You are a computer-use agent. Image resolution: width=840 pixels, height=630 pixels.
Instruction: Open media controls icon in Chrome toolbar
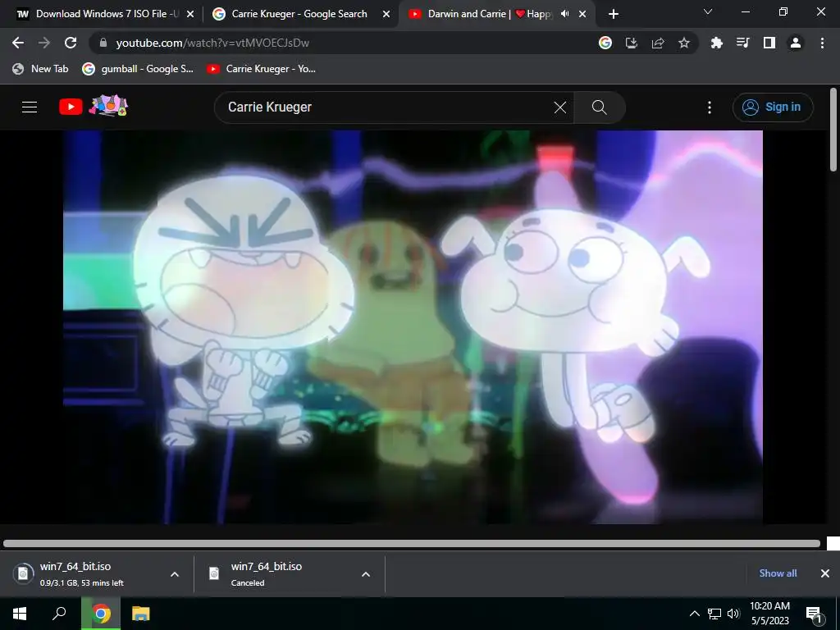(743, 43)
